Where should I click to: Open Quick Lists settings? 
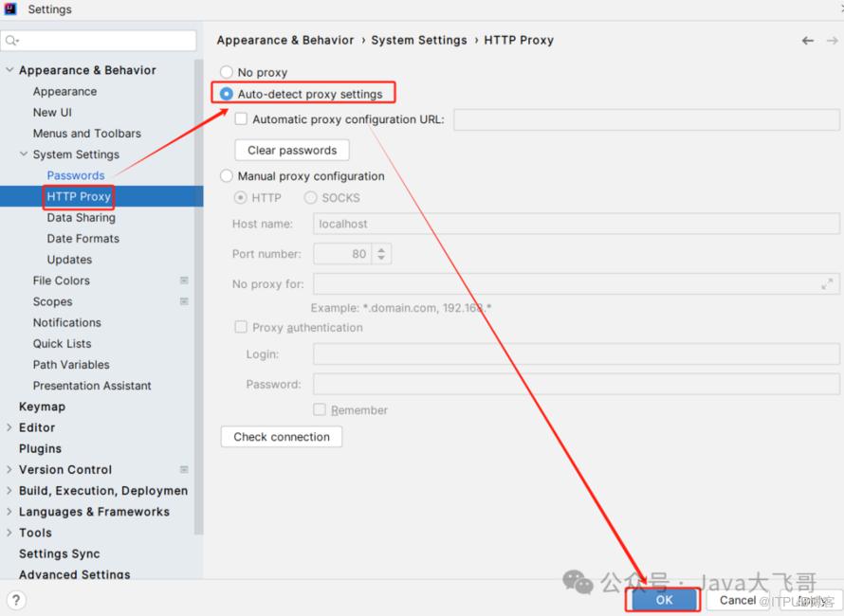(62, 343)
